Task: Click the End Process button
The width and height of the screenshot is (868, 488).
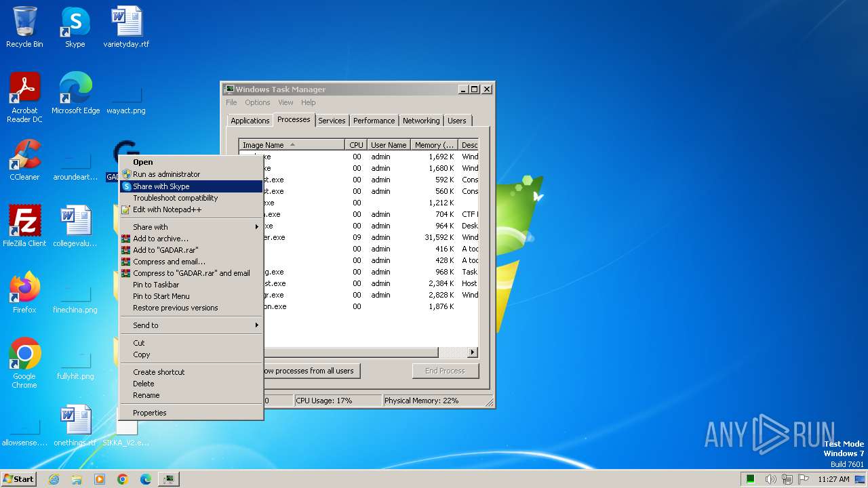Action: tap(446, 371)
